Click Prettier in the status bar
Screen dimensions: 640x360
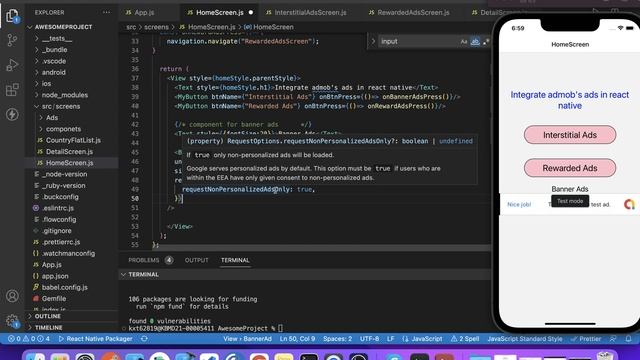586,339
